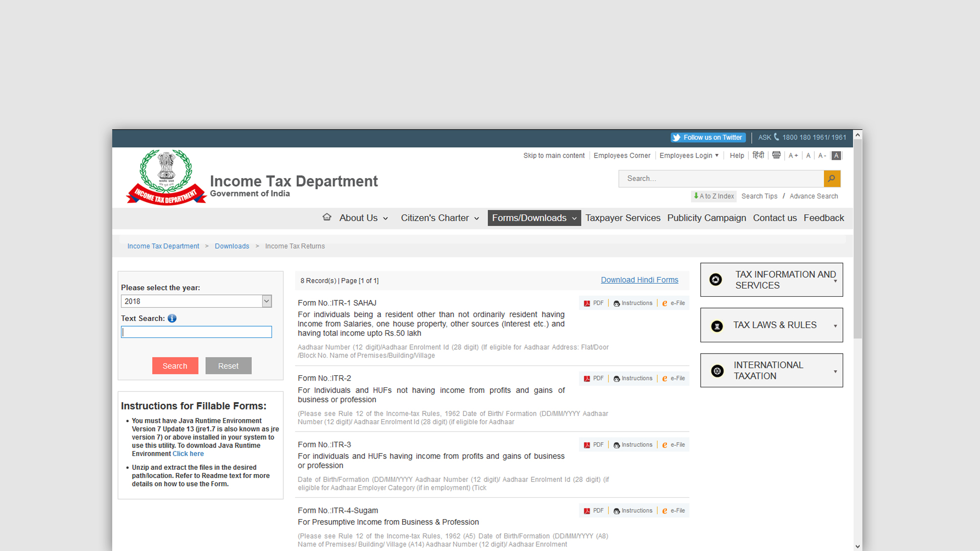980x551 pixels.
Task: Switch site language to Hindi
Action: point(758,155)
